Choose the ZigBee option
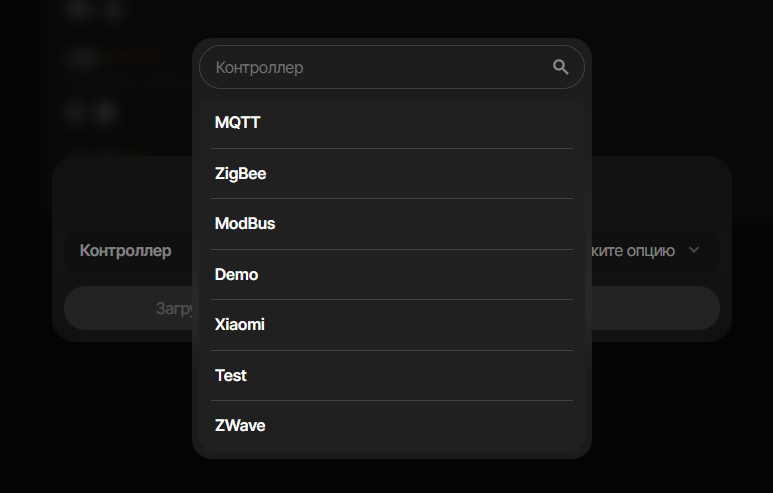 [x=241, y=173]
